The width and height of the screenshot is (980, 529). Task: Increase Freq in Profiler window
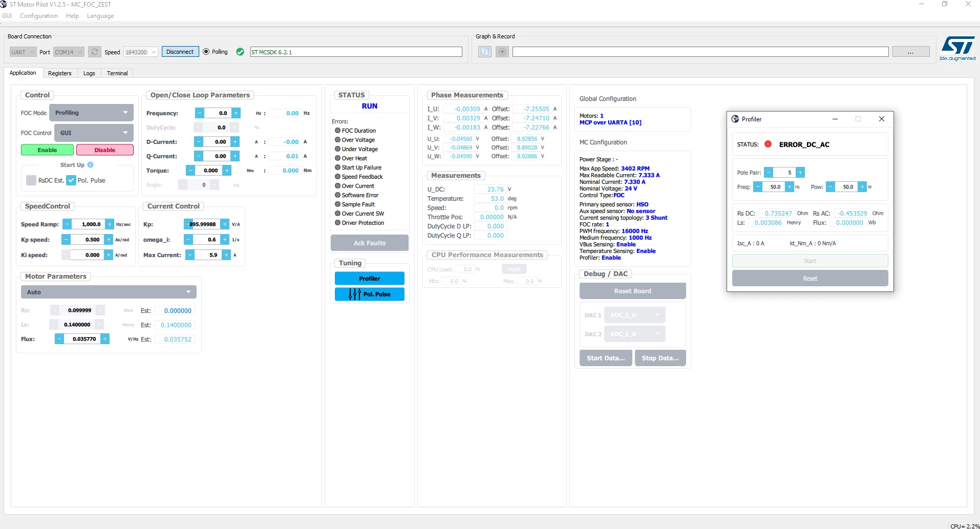(x=790, y=187)
